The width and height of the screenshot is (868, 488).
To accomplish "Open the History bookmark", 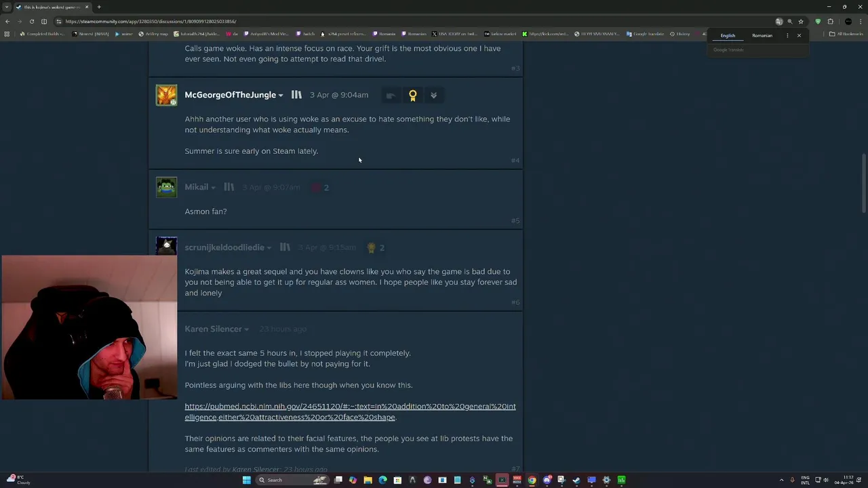I will click(x=679, y=34).
